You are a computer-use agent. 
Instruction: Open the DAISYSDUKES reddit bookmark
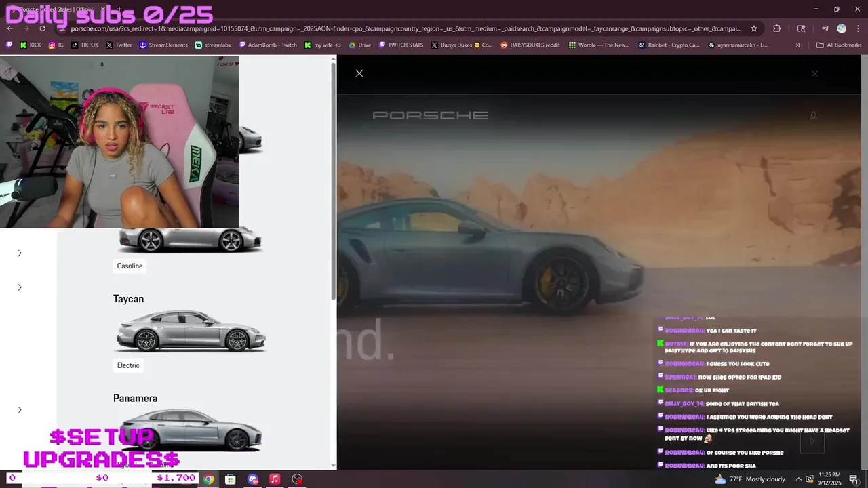(x=530, y=45)
